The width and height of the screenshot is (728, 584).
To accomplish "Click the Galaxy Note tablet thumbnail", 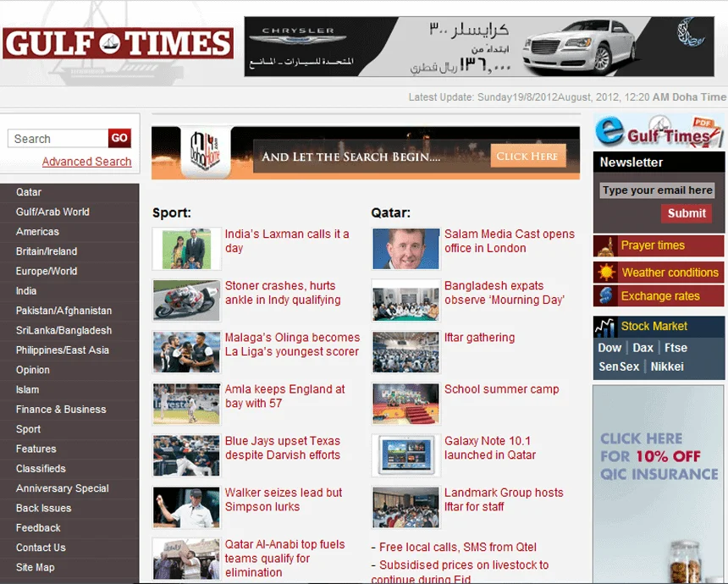I will pos(405,455).
